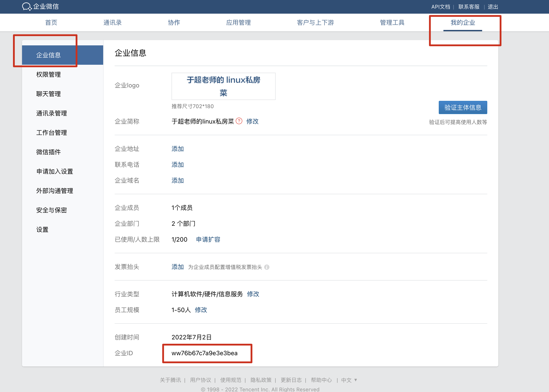
Task: Click 修改 next to 行业类型
Action: tap(253, 294)
